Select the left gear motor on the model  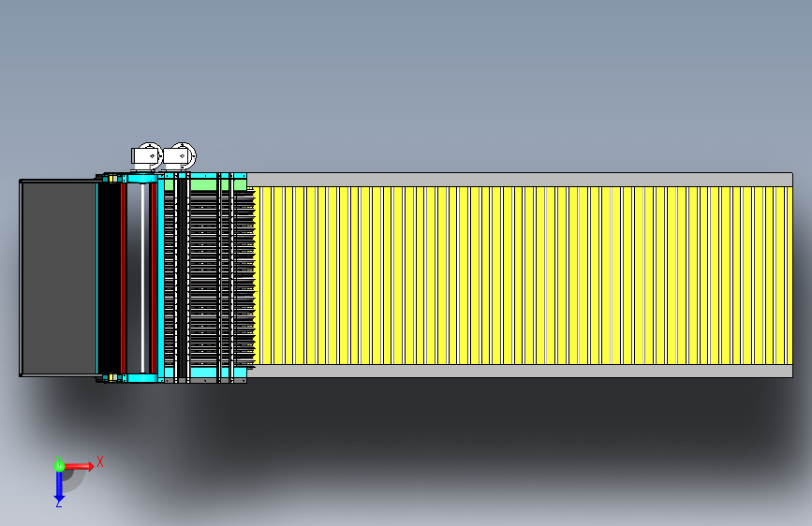click(x=146, y=157)
